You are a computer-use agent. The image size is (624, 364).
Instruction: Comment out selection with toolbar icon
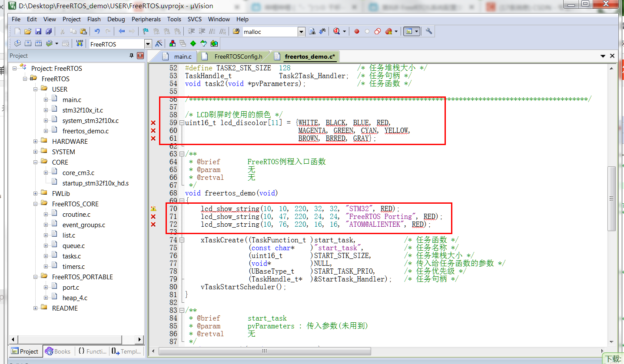click(212, 31)
